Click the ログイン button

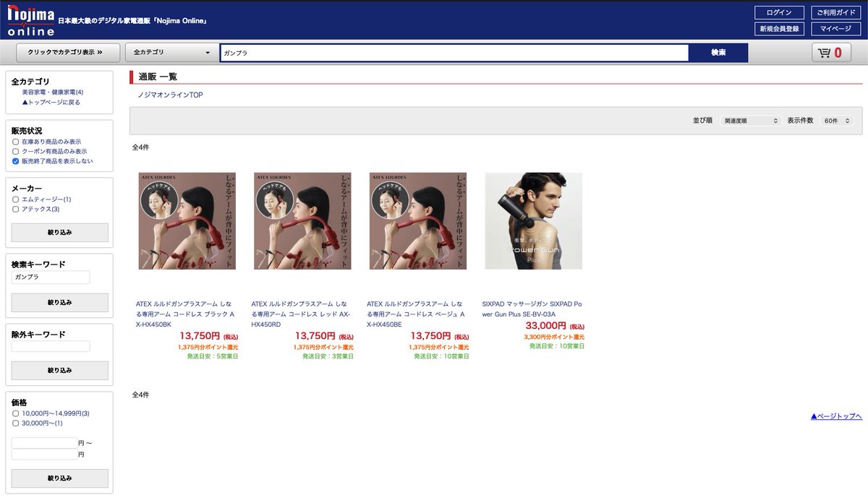coord(779,12)
